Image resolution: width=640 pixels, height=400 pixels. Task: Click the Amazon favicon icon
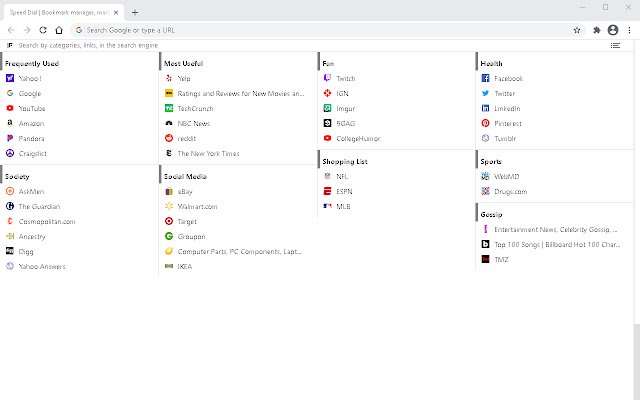point(10,123)
